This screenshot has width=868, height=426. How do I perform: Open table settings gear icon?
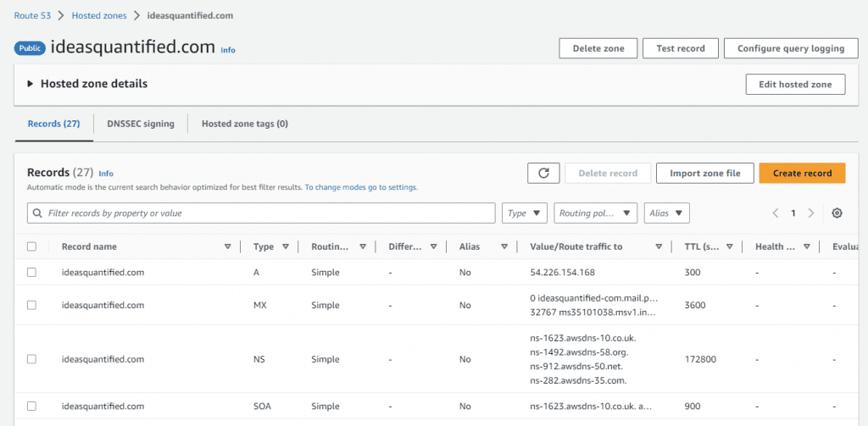[837, 213]
